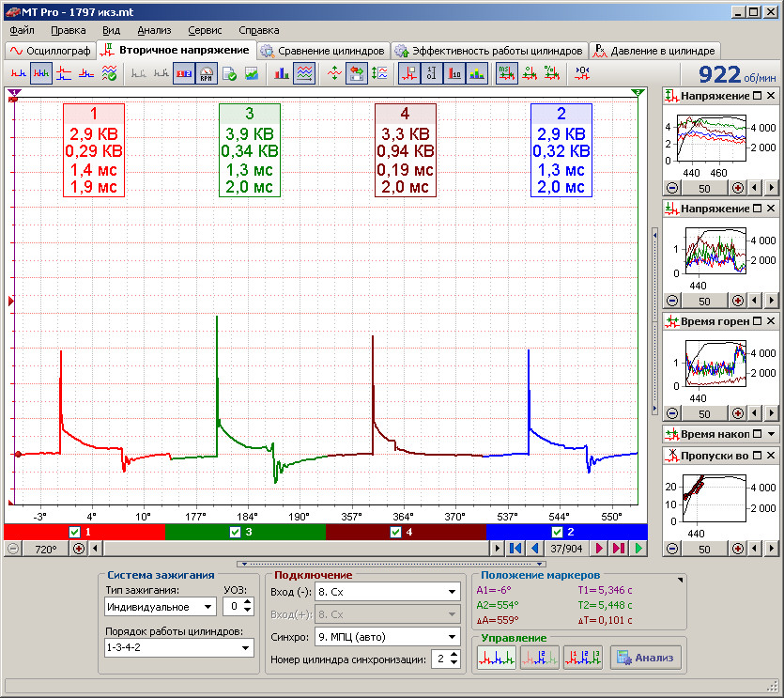
Task: Switch to the Осциллограф tab
Action: coord(51,51)
